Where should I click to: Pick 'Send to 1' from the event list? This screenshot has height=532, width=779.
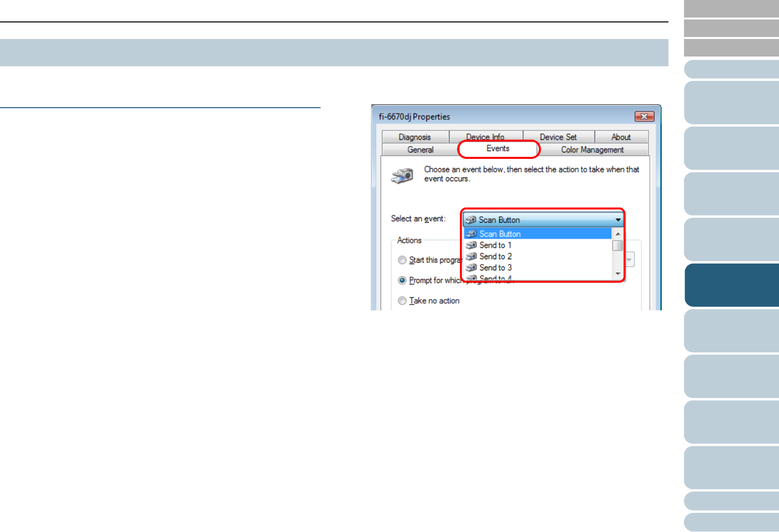pos(537,245)
